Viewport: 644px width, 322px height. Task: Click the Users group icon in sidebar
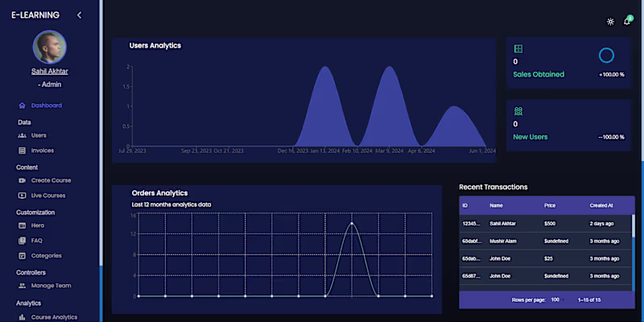pos(23,135)
